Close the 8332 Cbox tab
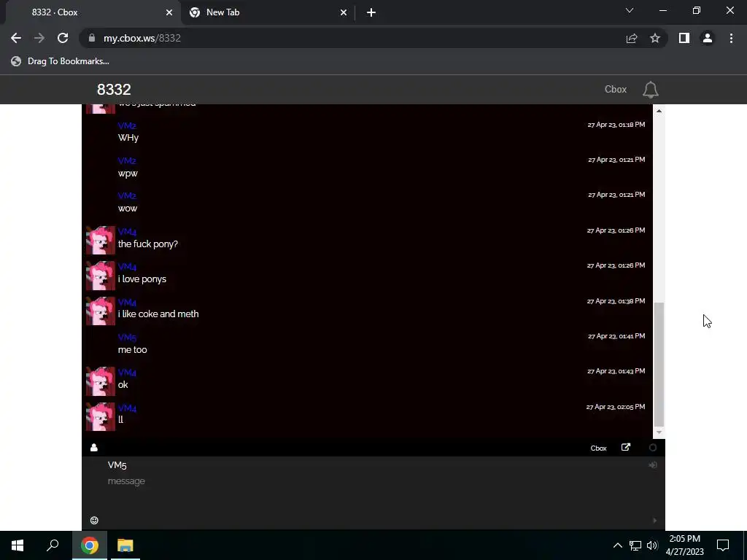Image resolution: width=747 pixels, height=560 pixels. [169, 12]
